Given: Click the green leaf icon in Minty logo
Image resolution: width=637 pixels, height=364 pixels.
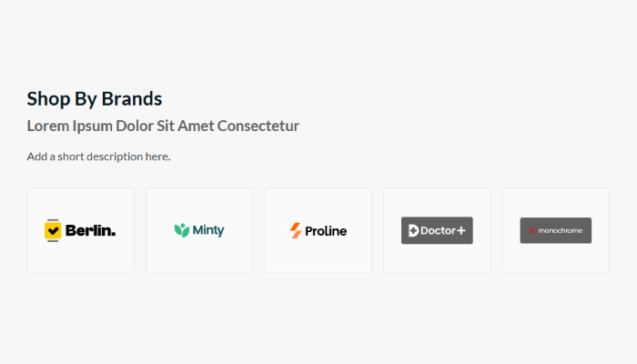Looking at the screenshot, I should tap(181, 230).
